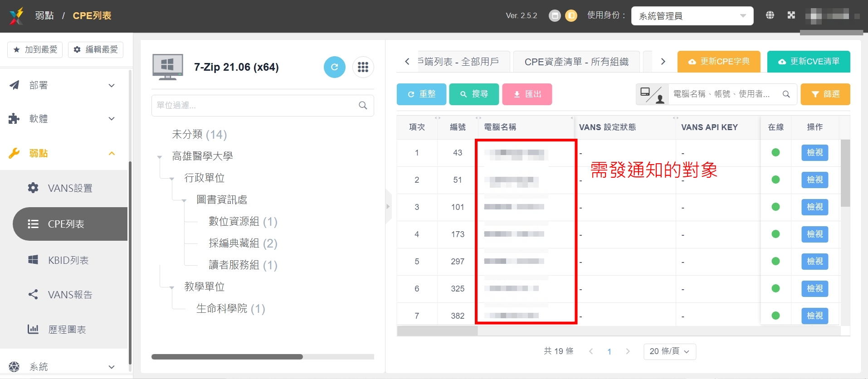This screenshot has height=379, width=868.
Task: Open the 20 條/頁 page size dropdown
Action: (669, 351)
